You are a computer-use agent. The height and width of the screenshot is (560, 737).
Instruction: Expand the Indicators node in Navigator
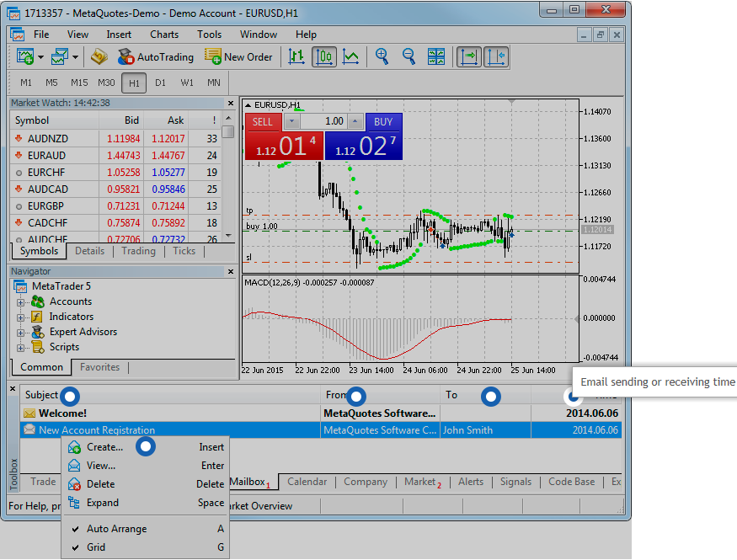click(20, 317)
